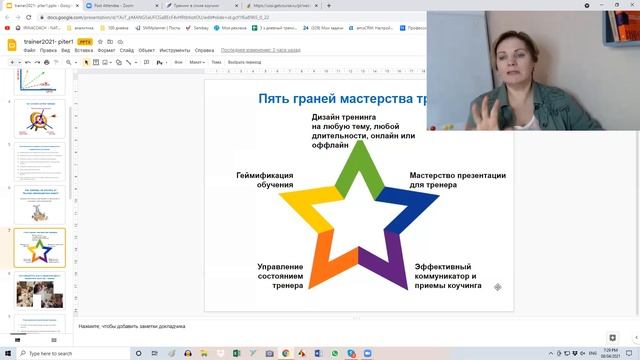Open the last edit history link
The image size is (640, 360).
click(x=260, y=50)
